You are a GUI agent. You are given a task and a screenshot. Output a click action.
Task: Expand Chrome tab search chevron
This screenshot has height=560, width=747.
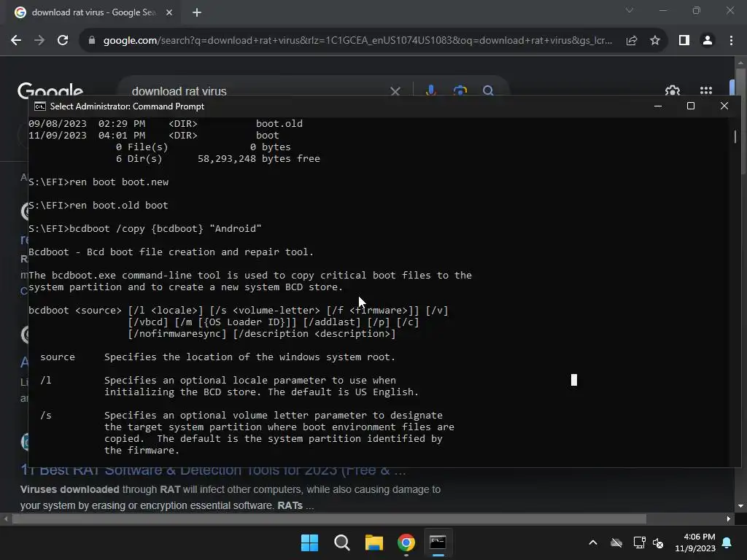[630, 10]
